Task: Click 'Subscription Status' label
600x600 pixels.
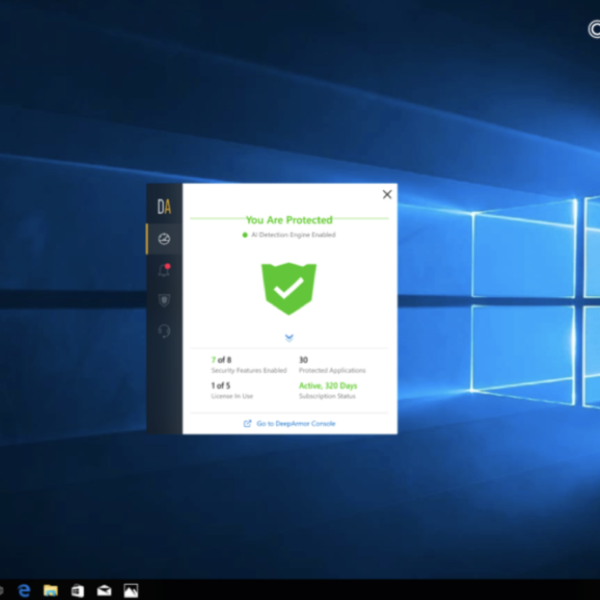Action: click(x=327, y=396)
